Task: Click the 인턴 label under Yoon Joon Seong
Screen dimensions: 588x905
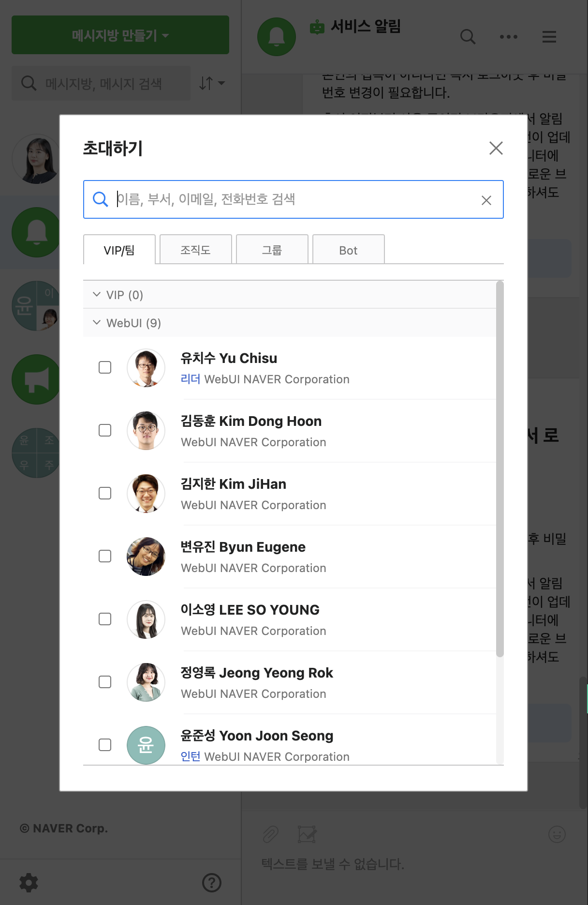Action: coord(191,756)
